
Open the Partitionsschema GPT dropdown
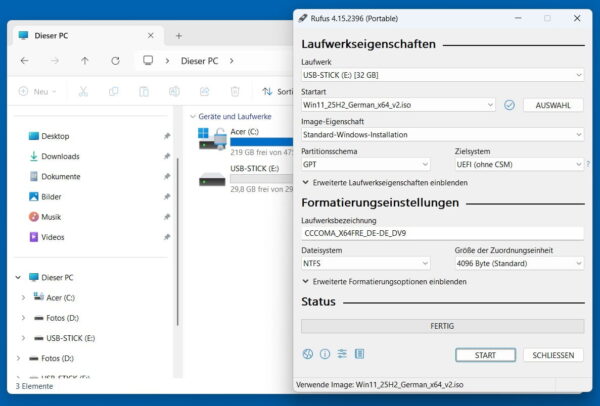(x=365, y=165)
